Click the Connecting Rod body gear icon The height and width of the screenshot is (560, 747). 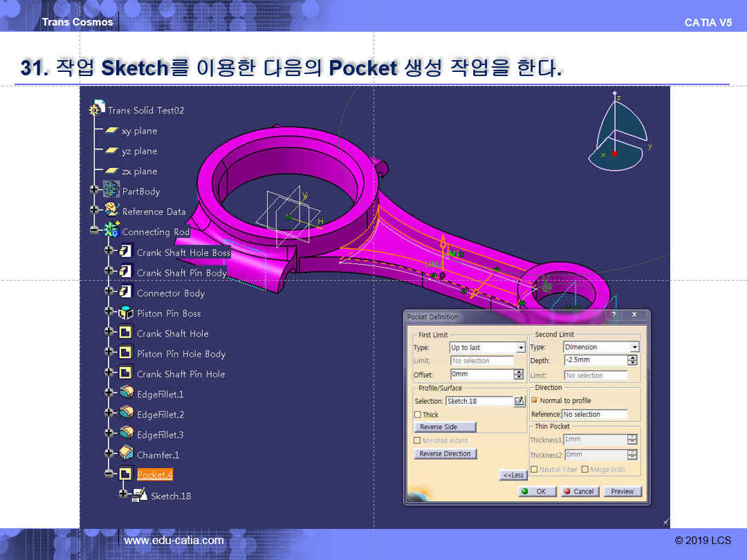coord(111,232)
